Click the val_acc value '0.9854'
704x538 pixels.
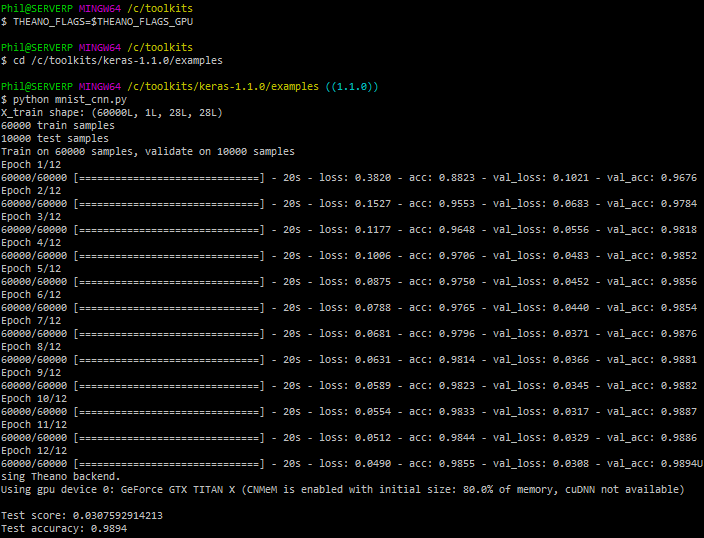pos(679,308)
